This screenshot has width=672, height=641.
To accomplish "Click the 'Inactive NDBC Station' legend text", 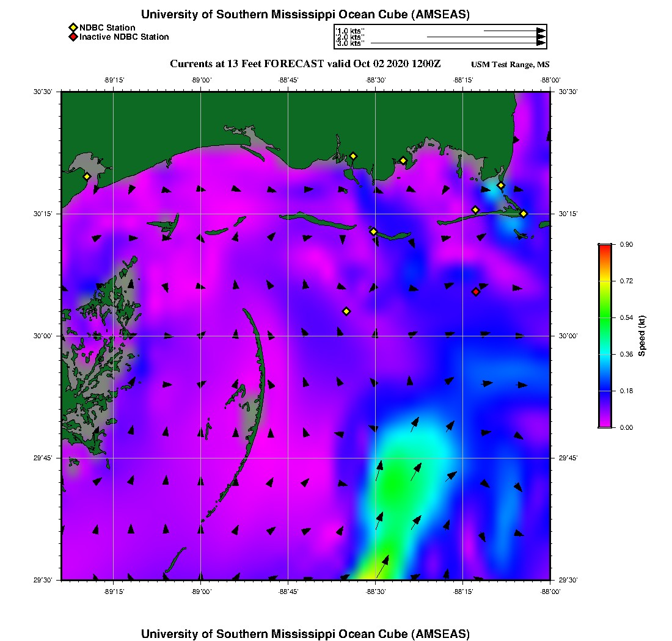I will tap(124, 37).
